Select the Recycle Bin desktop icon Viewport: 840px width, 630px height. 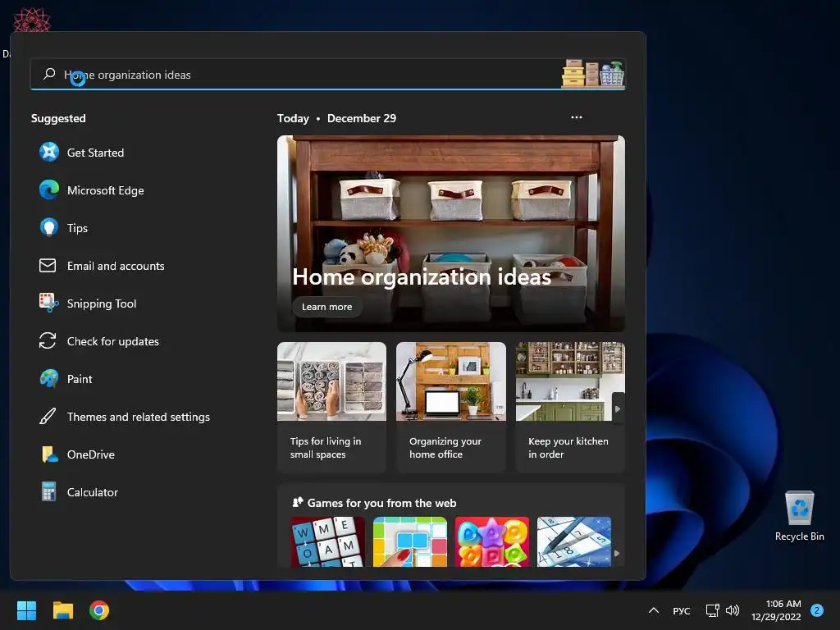(x=799, y=516)
